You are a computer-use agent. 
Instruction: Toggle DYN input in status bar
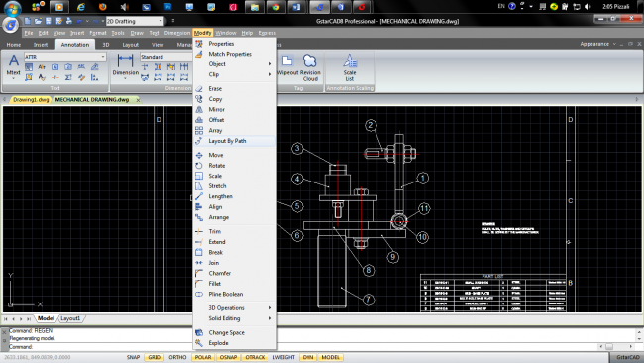tap(308, 357)
